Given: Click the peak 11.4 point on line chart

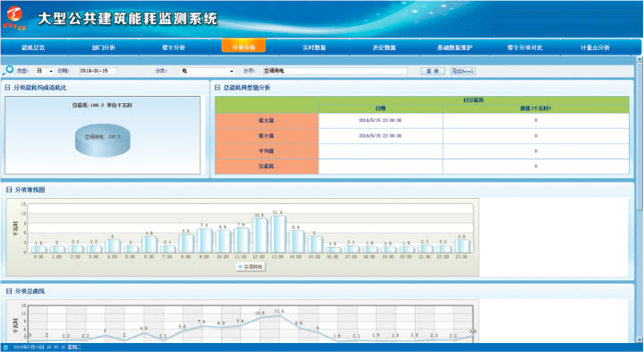Looking at the screenshot, I should (x=279, y=315).
